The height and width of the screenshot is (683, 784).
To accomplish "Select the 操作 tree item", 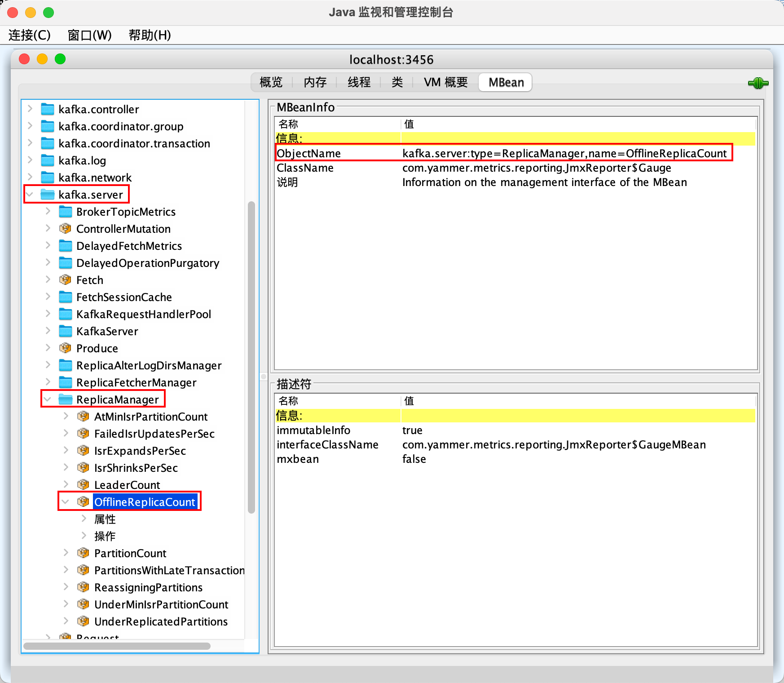I will tap(105, 536).
